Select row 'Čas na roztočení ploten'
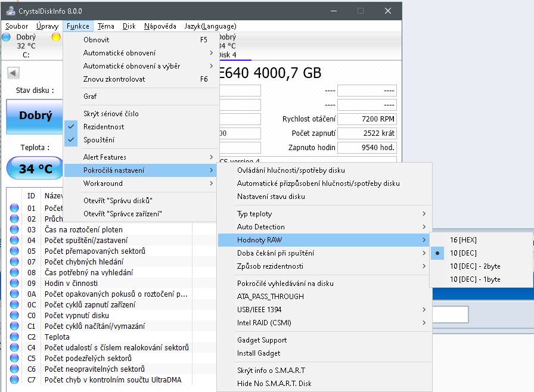534x392 pixels. (x=111, y=230)
